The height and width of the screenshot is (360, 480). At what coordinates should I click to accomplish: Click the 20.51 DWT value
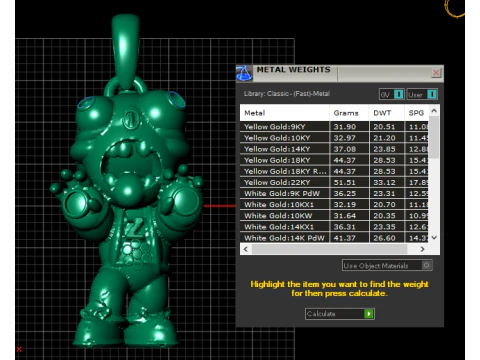tap(384, 127)
